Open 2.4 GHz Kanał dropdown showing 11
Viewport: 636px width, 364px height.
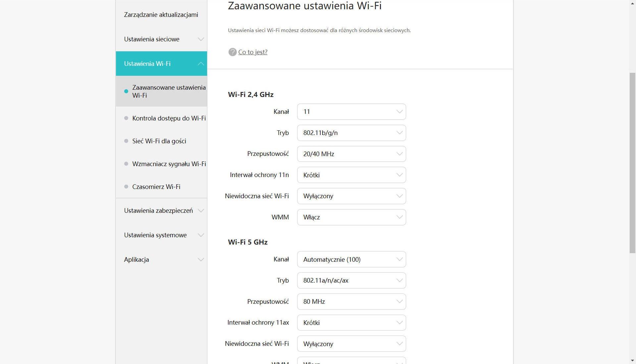pyautogui.click(x=351, y=112)
